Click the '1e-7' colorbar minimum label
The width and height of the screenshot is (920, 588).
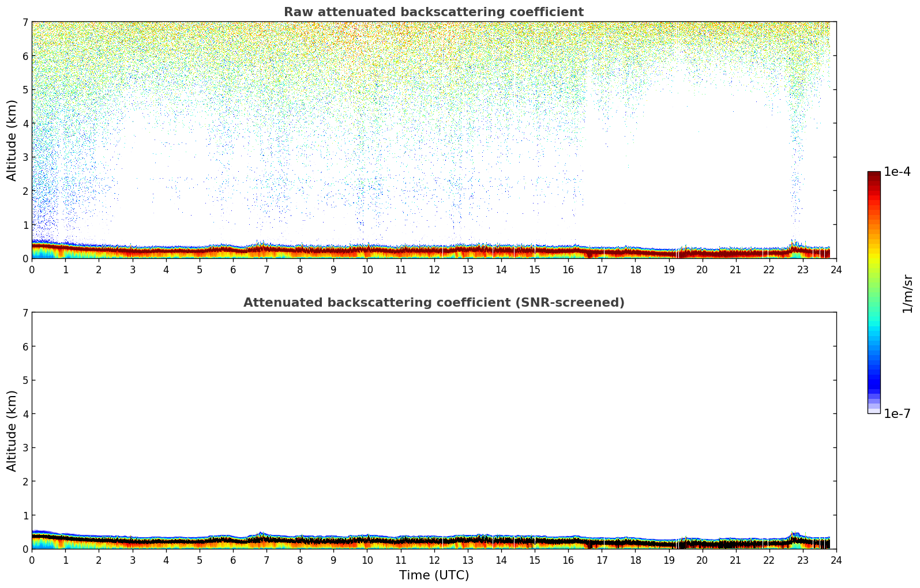(897, 414)
